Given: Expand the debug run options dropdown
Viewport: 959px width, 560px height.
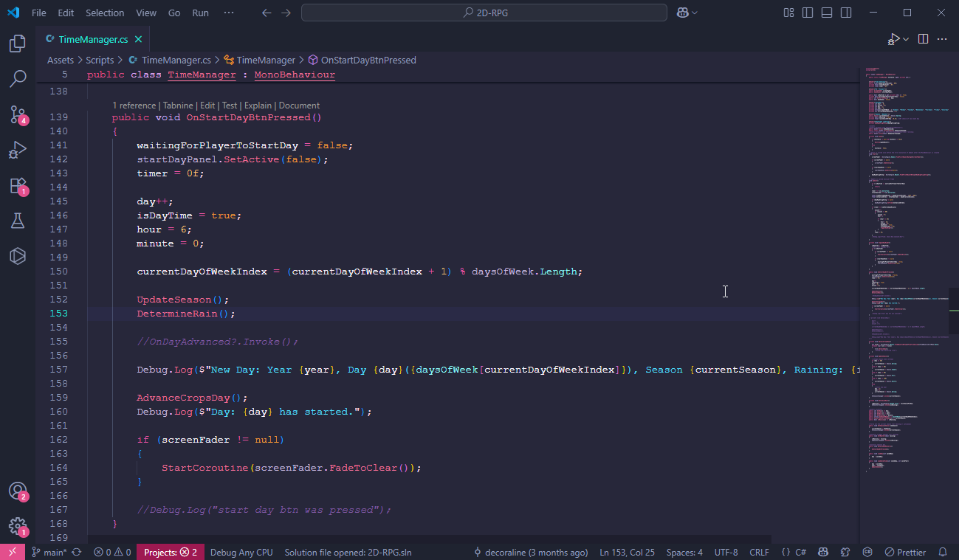Looking at the screenshot, I should (x=906, y=39).
